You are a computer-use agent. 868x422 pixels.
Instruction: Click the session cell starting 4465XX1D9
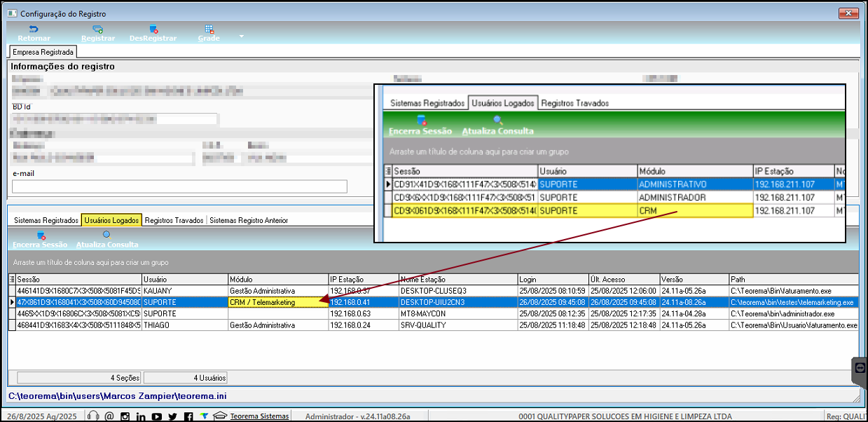tap(78, 314)
